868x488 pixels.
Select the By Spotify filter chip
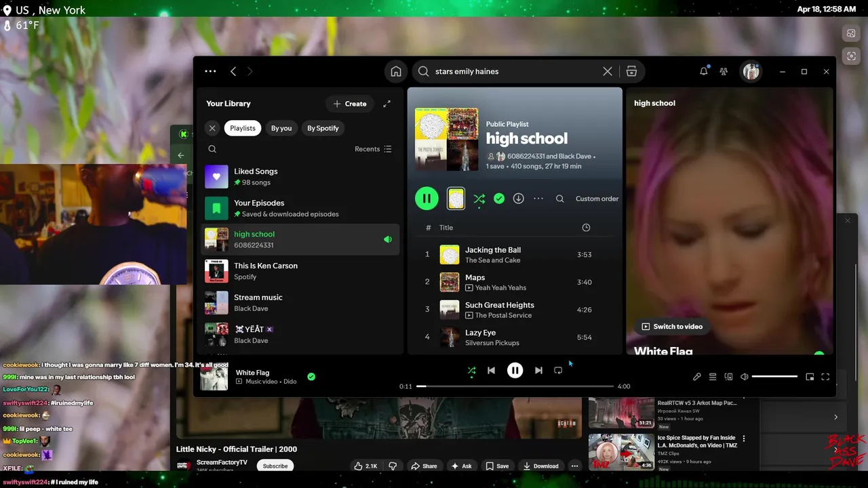point(323,128)
